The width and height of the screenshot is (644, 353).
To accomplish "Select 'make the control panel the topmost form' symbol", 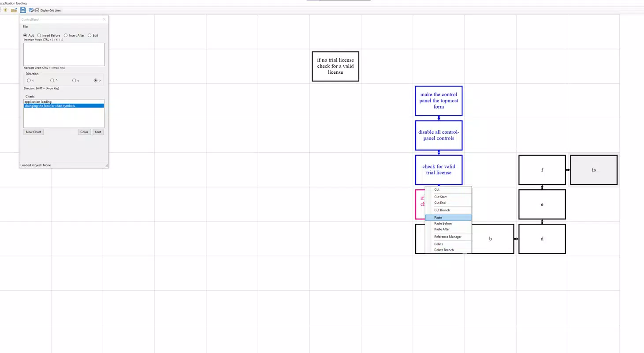I will (439, 101).
